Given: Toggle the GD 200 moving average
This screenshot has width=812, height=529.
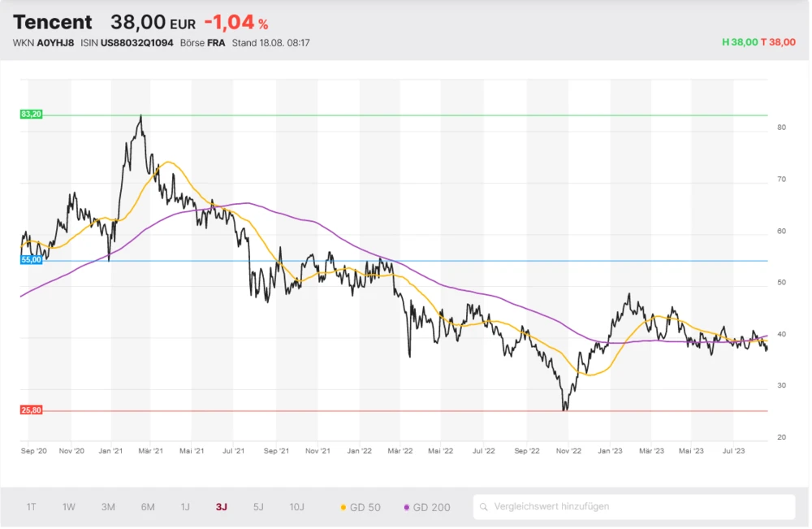Looking at the screenshot, I should point(426,507).
